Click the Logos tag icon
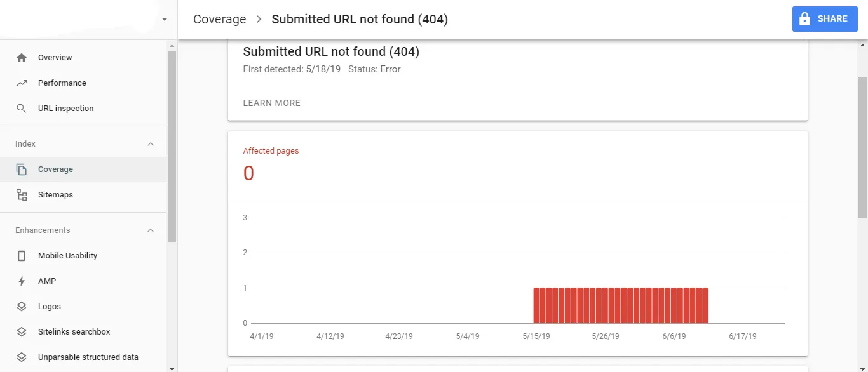Viewport: 868px width, 372px height. click(x=21, y=306)
